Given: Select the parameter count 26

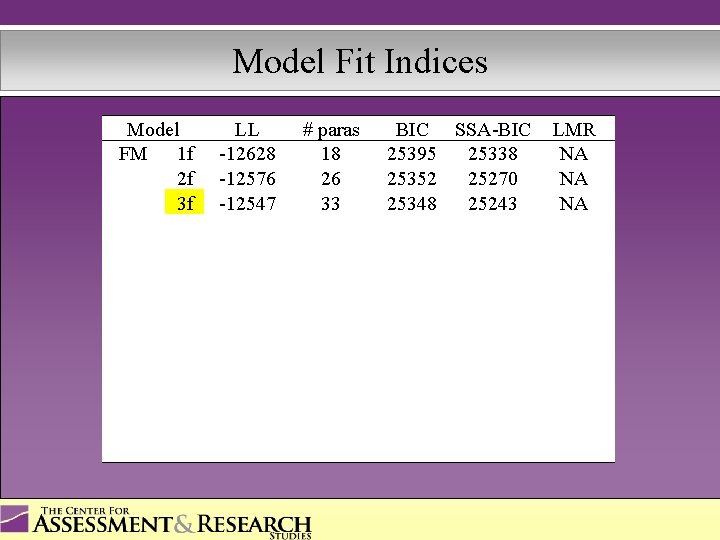Looking at the screenshot, I should pos(331,179).
